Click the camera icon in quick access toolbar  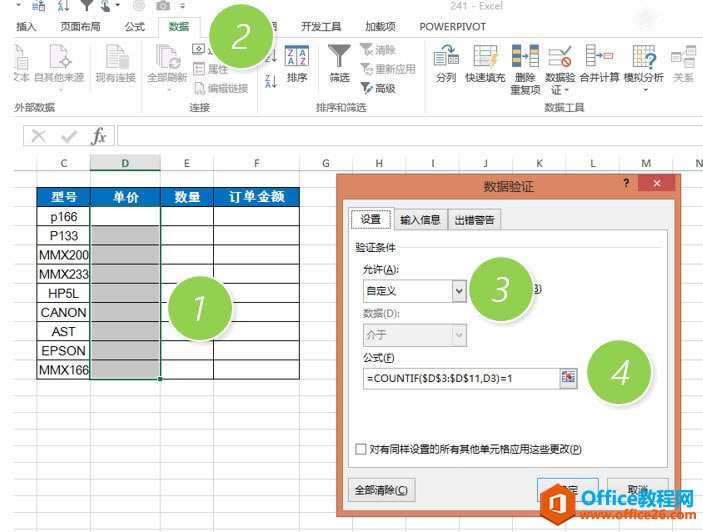point(163,5)
